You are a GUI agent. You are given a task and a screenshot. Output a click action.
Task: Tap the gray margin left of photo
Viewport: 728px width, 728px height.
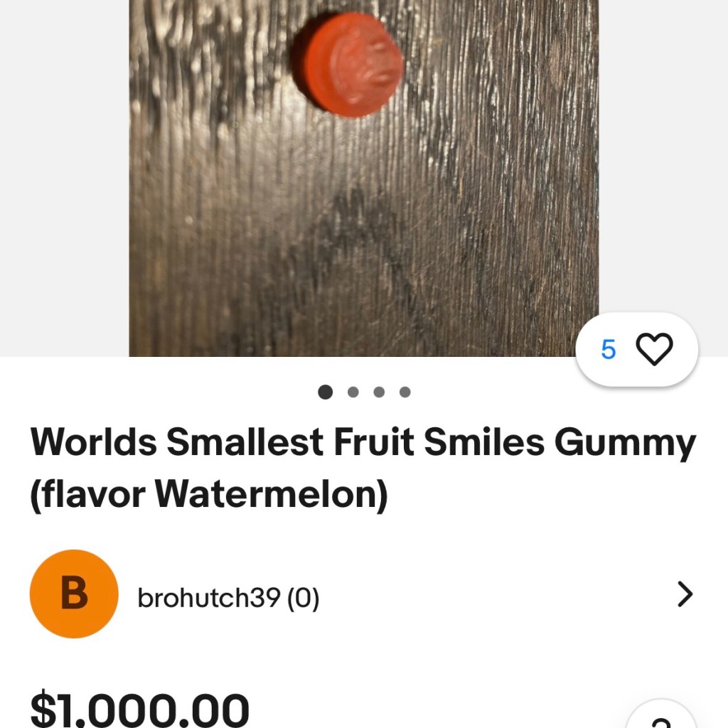pos(64,178)
